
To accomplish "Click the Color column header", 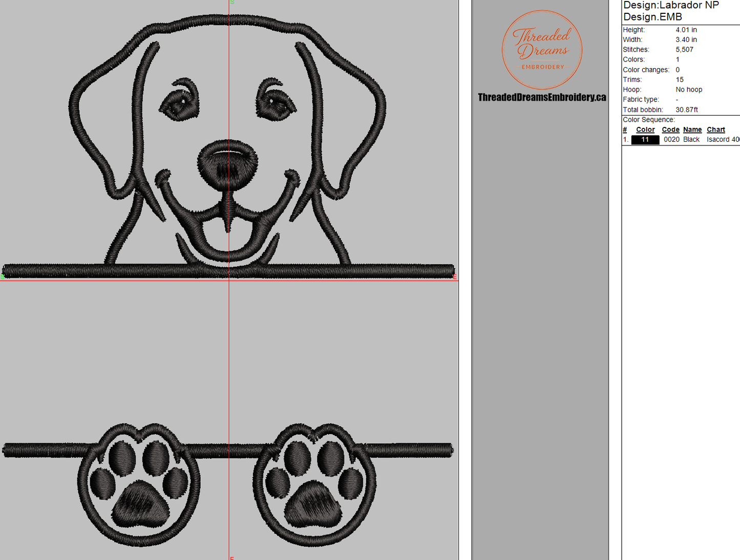I will [x=645, y=130].
